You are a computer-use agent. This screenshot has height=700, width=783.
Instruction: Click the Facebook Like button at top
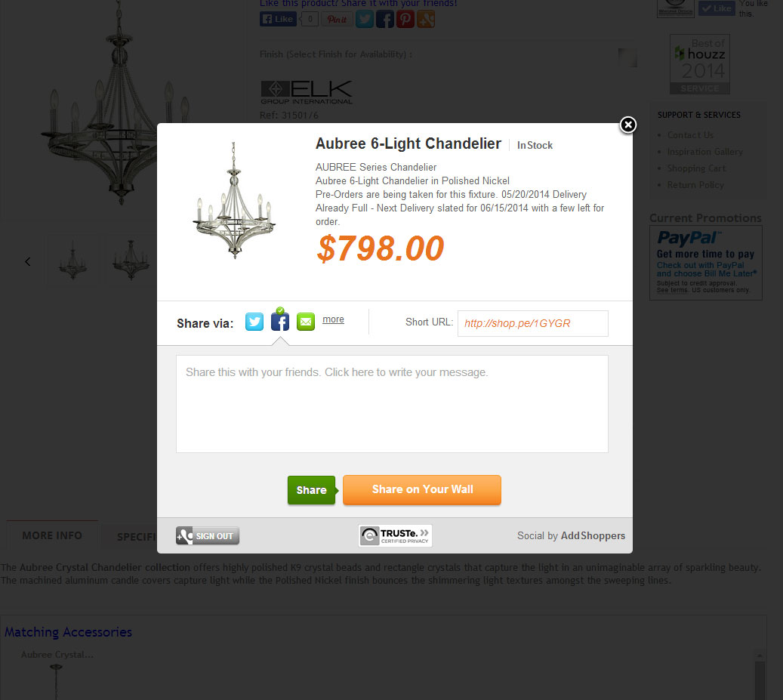pos(278,20)
